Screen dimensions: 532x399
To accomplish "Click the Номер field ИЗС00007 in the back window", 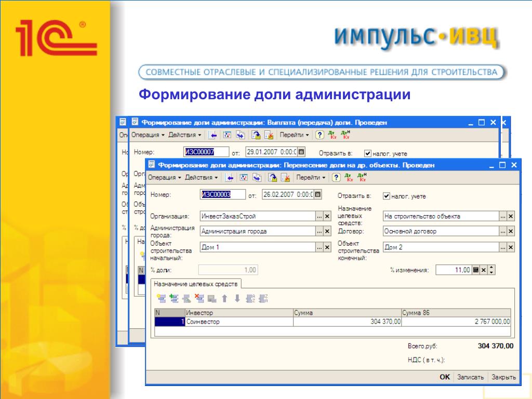I will [x=206, y=152].
